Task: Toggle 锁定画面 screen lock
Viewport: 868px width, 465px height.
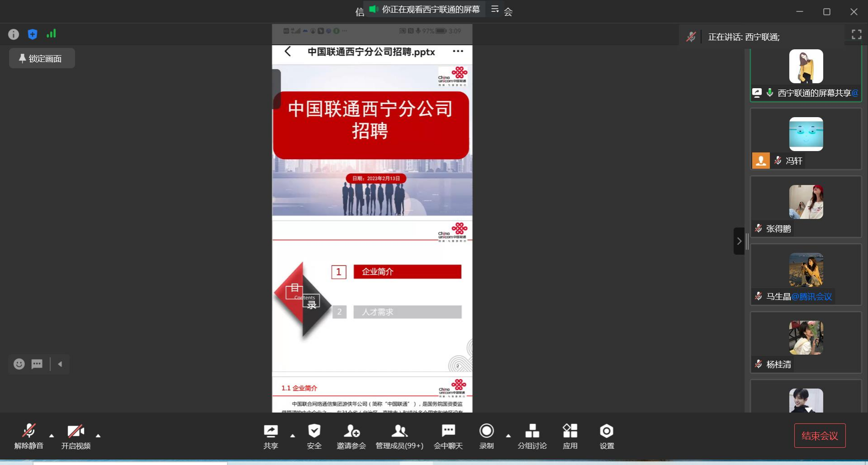Action: point(41,58)
